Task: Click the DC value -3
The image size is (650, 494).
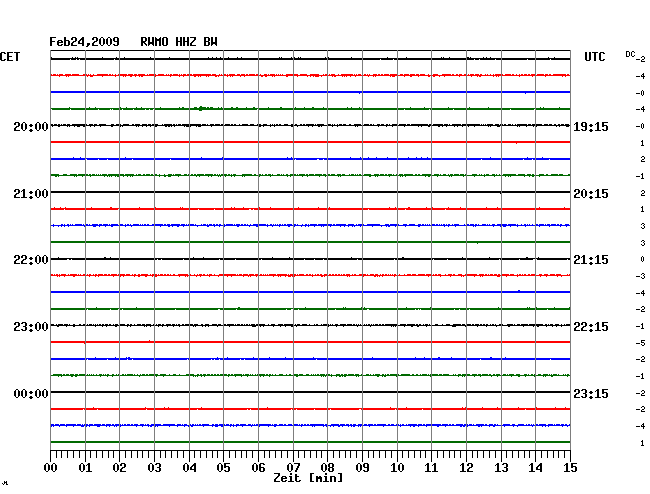Action: [640, 276]
